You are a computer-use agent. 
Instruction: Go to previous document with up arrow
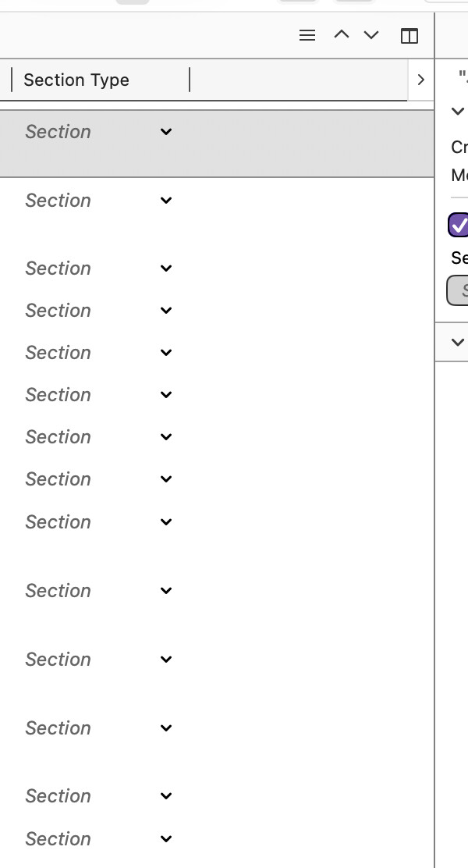tap(341, 34)
